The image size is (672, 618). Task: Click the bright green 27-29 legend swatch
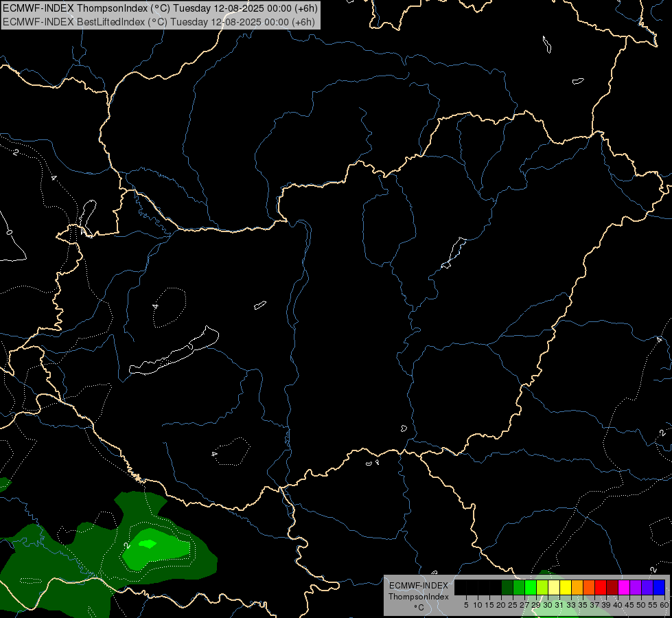point(531,587)
